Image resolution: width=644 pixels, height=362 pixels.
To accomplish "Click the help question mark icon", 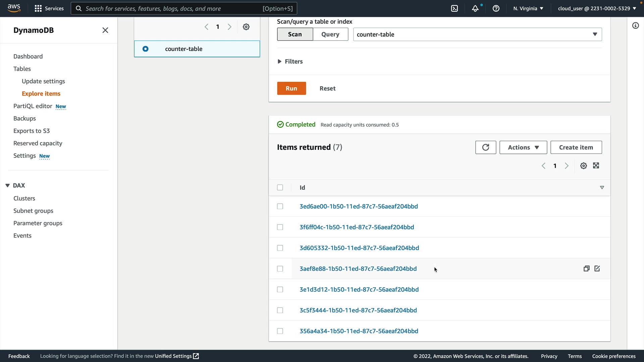I will [x=496, y=8].
